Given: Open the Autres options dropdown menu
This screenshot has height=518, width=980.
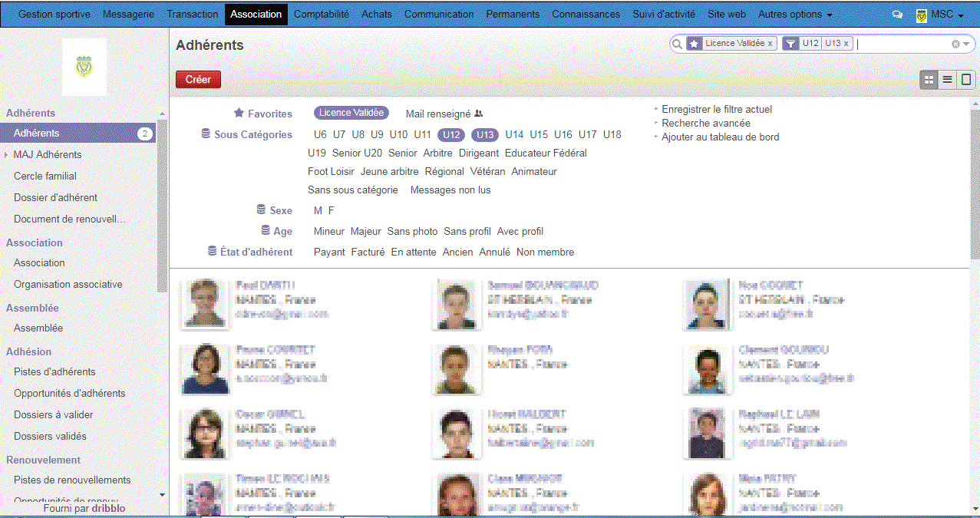Looking at the screenshot, I should [x=794, y=15].
